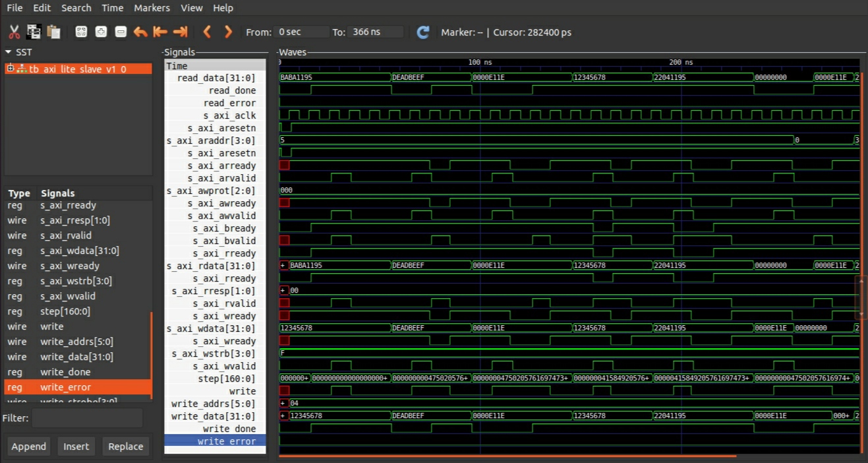The width and height of the screenshot is (868, 463).
Task: Select write_done in the signals list
Action: click(65, 372)
